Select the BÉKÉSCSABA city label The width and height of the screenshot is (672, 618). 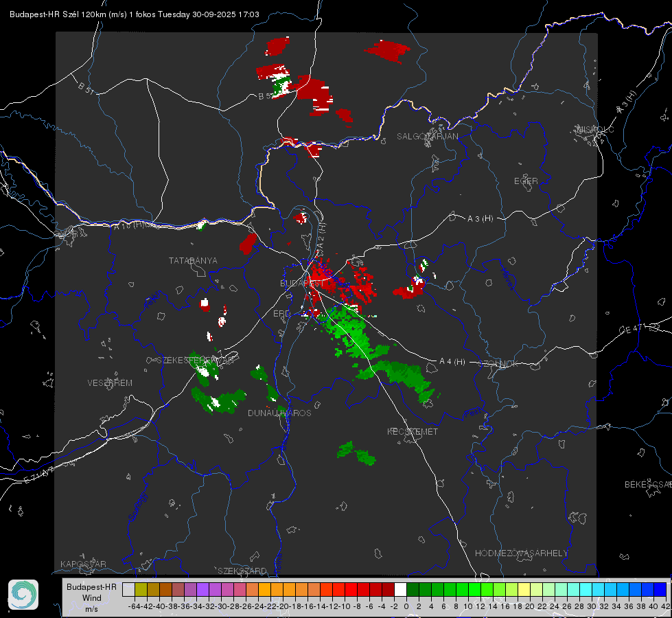[x=648, y=485]
